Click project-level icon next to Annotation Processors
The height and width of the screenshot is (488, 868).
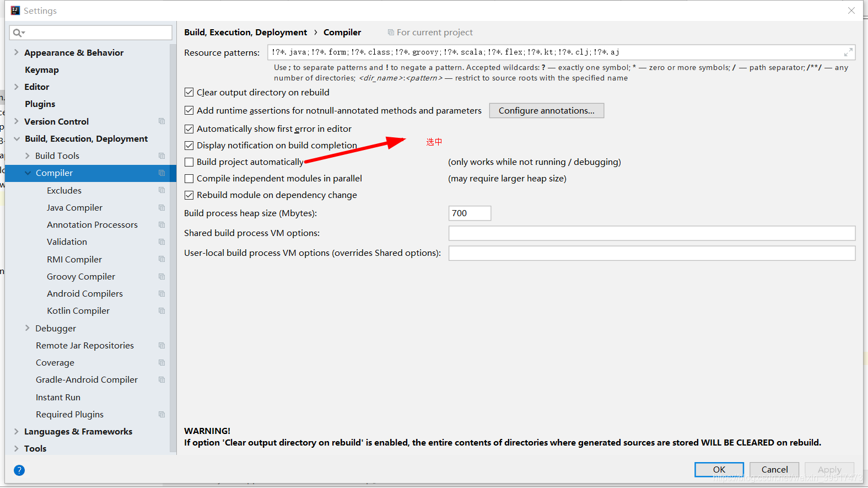pos(161,225)
